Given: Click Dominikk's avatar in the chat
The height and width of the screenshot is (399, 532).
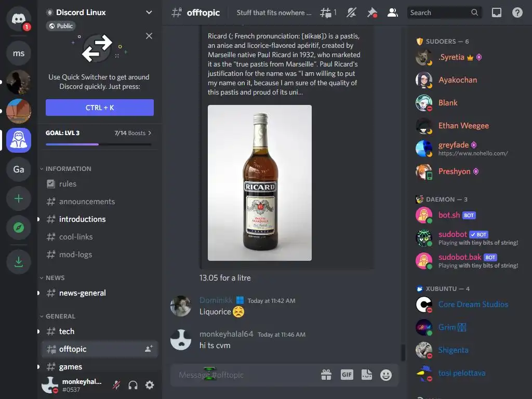Looking at the screenshot, I should point(180,306).
